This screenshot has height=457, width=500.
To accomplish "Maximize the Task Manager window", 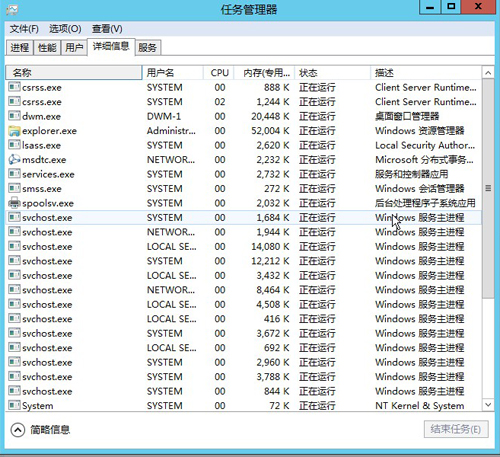I will (x=451, y=7).
